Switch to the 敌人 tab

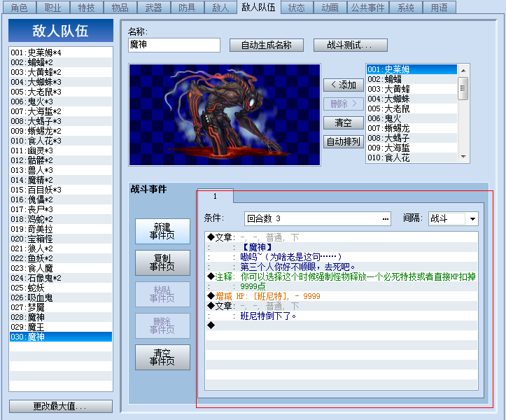(220, 7)
